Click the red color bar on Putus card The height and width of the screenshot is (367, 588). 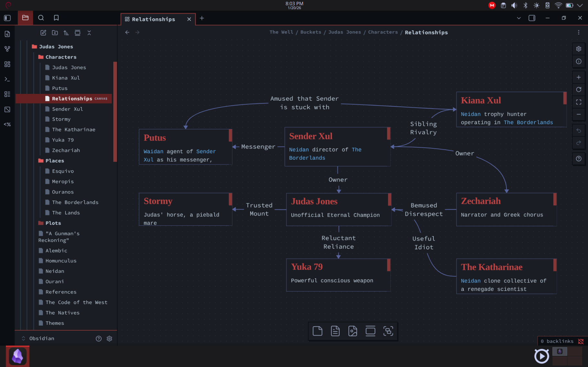(x=230, y=135)
